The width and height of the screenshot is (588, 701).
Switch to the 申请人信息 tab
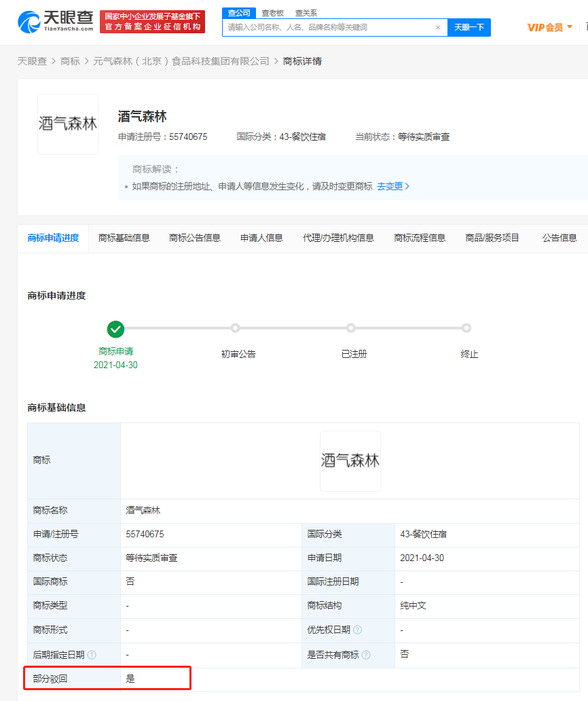point(261,238)
